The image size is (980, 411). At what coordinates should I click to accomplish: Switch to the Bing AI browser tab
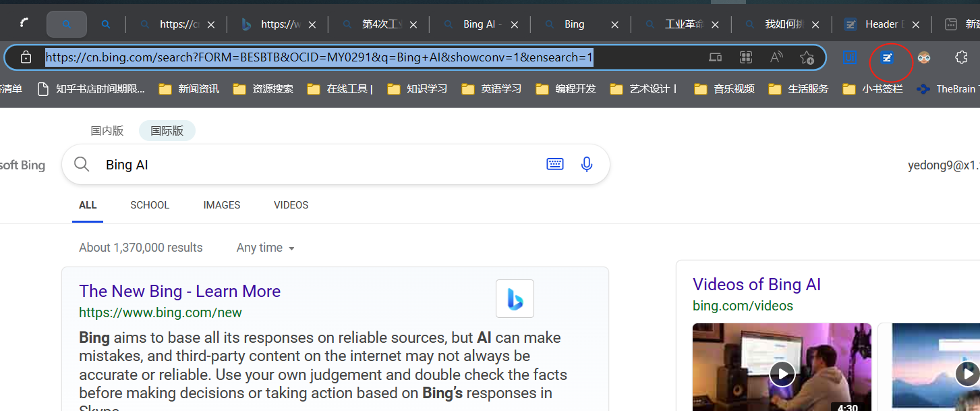tap(480, 24)
